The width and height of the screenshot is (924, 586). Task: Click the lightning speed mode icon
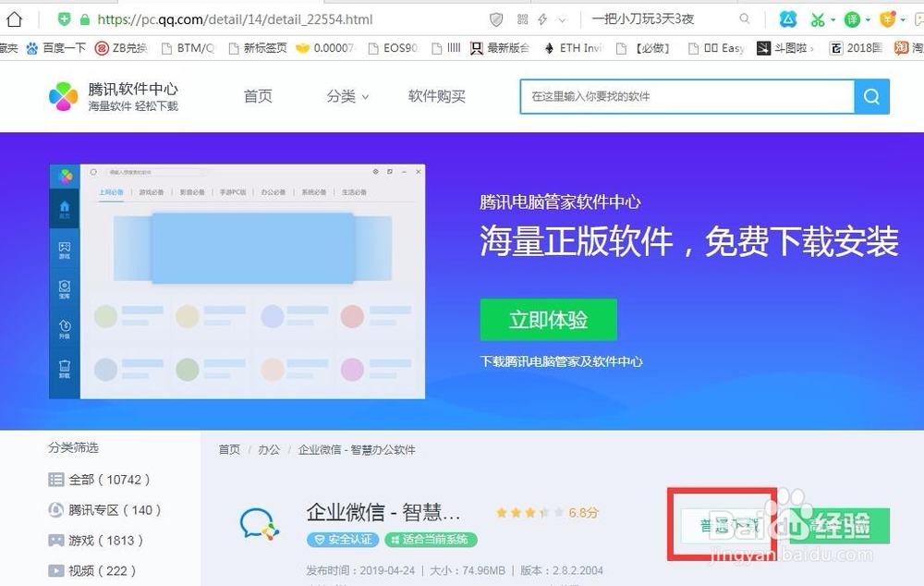(x=542, y=19)
